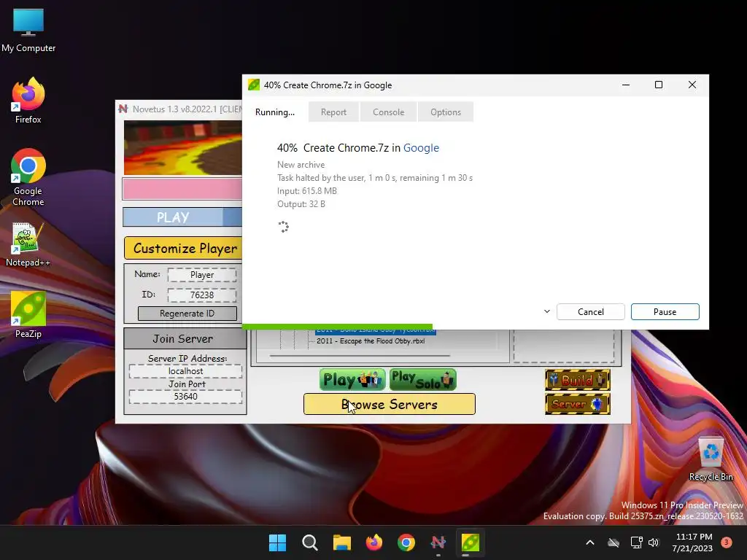Viewport: 747px width, 560px height.
Task: Open Notepad++ desktop shortcut
Action: [28, 244]
